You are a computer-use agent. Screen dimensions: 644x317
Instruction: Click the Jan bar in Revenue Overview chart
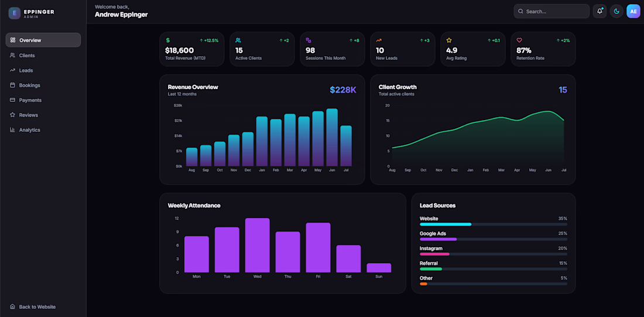(262, 141)
